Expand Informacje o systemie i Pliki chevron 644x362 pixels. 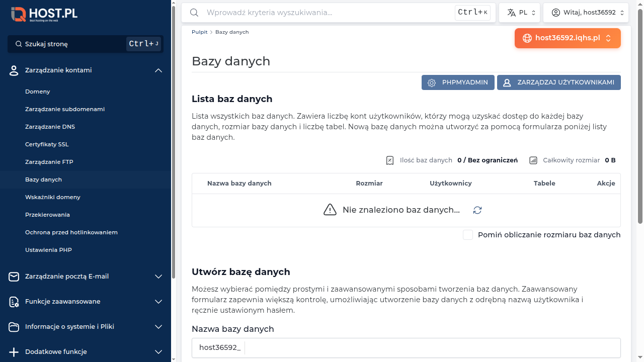[x=158, y=327]
